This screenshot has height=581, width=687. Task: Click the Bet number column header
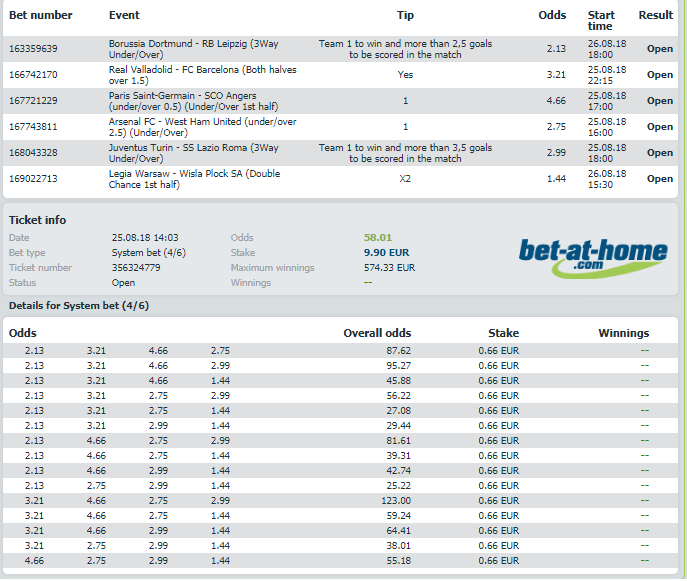(41, 15)
